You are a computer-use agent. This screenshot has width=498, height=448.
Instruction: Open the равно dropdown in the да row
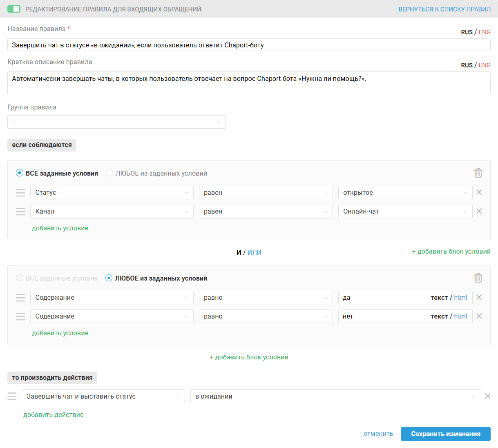pyautogui.click(x=266, y=298)
